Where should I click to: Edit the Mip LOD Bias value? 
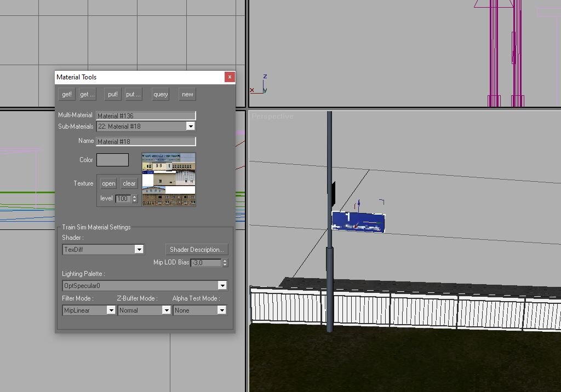point(206,263)
